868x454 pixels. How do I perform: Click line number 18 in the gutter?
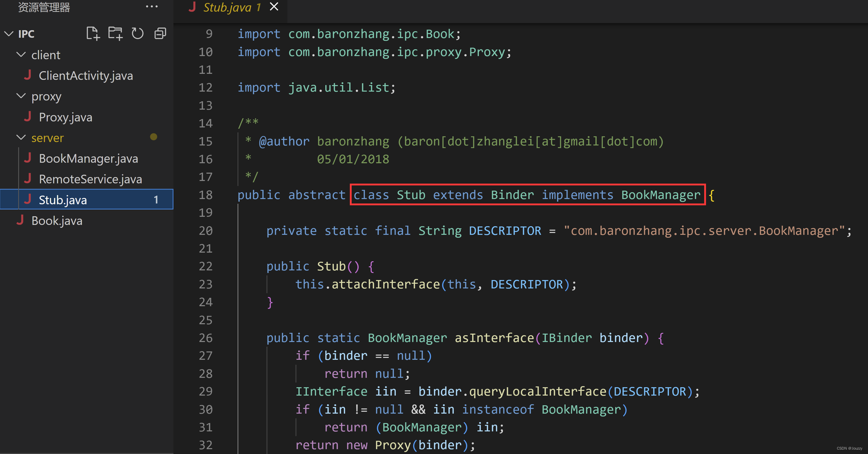tap(206, 195)
